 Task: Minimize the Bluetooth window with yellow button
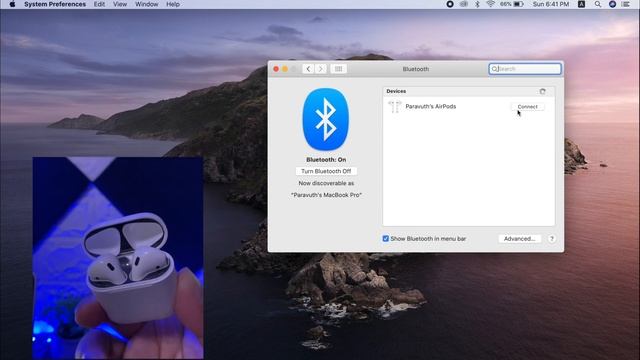pos(285,69)
